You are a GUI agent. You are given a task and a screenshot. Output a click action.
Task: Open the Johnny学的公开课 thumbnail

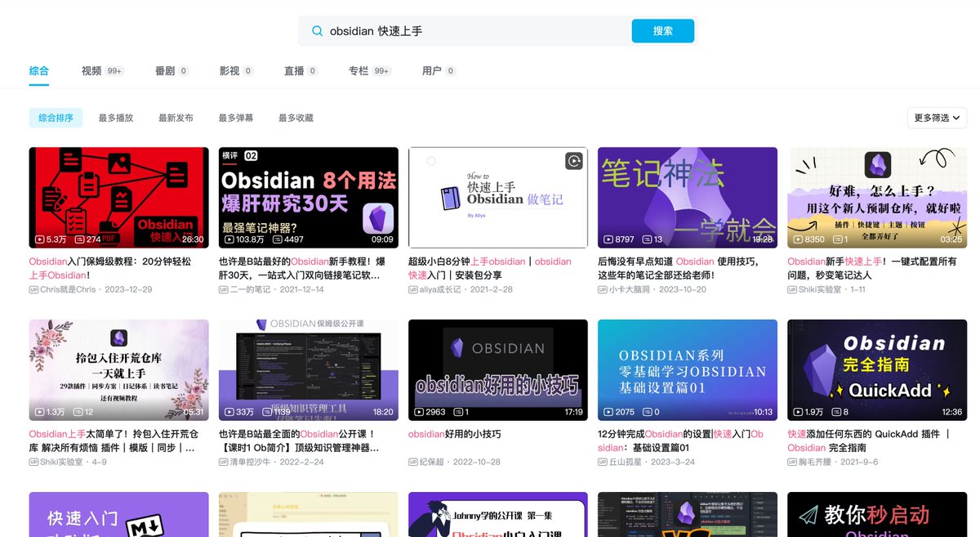[498, 515]
